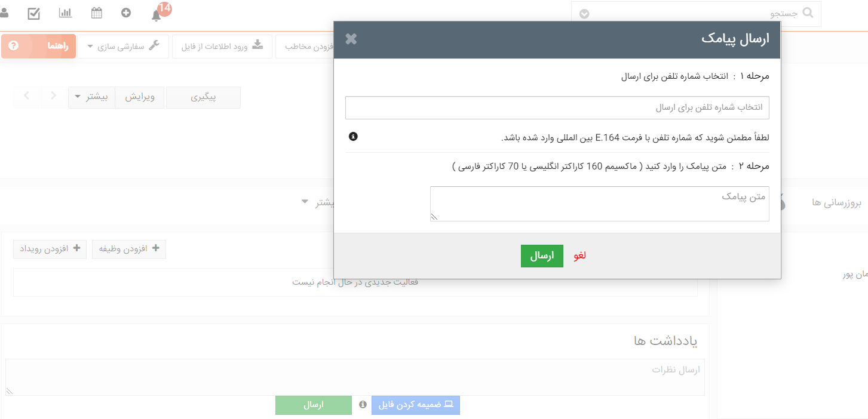Click the info icon beside attach file

click(363, 405)
